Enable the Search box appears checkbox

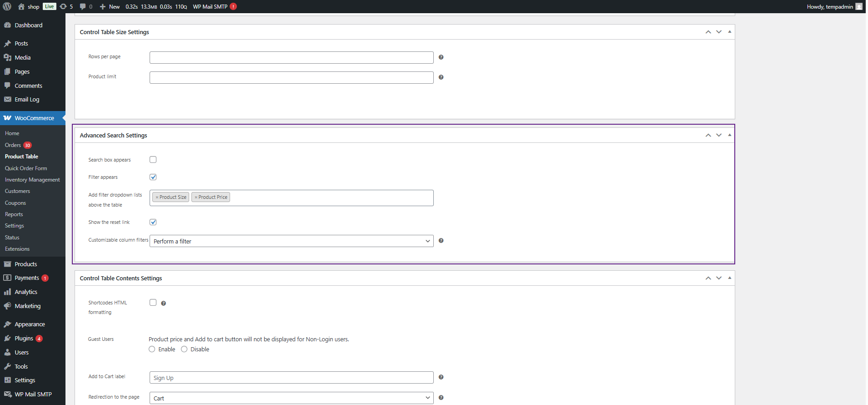click(153, 160)
